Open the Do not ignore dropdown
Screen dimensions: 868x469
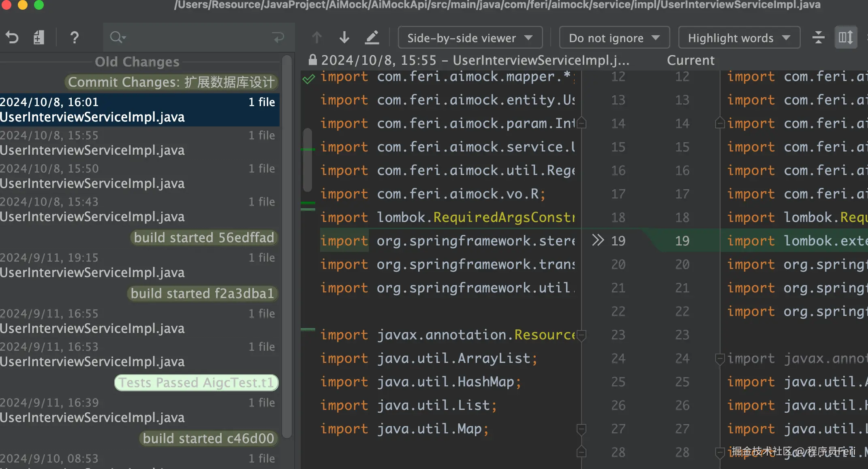click(614, 38)
